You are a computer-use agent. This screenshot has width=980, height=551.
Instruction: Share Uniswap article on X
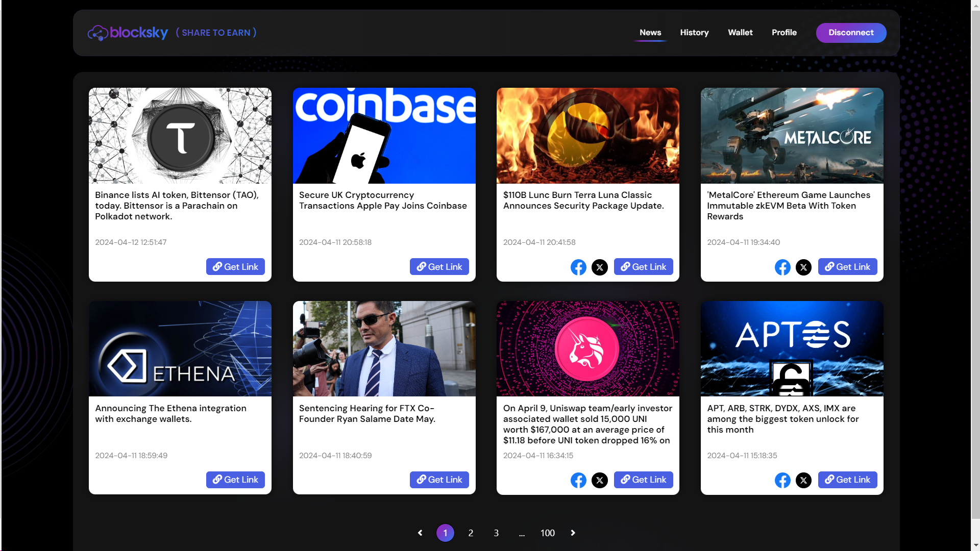click(x=600, y=480)
